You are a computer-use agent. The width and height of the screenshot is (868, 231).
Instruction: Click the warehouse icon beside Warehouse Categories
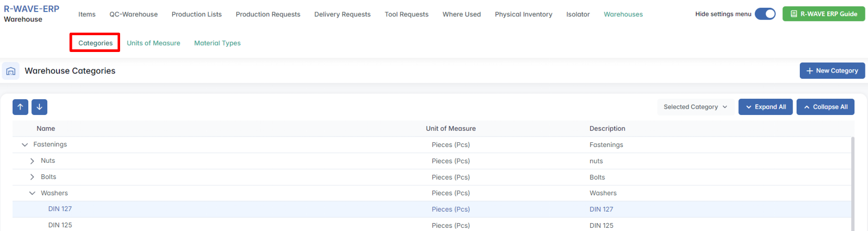click(x=11, y=71)
